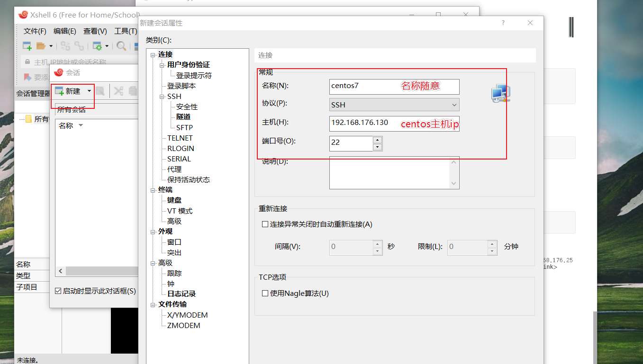Click inside the 说明(D) description text box
This screenshot has width=643, height=364.
point(394,173)
